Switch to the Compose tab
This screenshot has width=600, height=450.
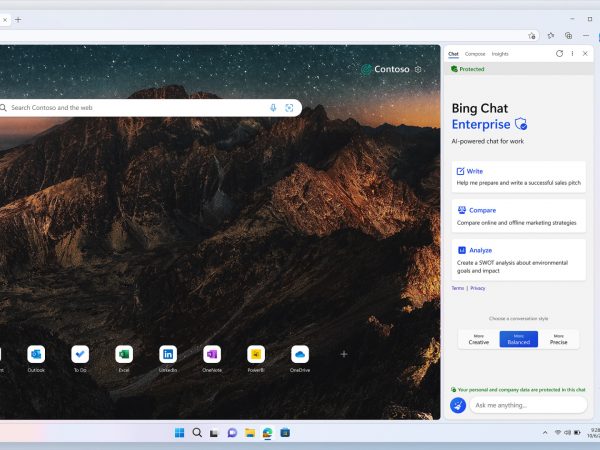pos(475,54)
